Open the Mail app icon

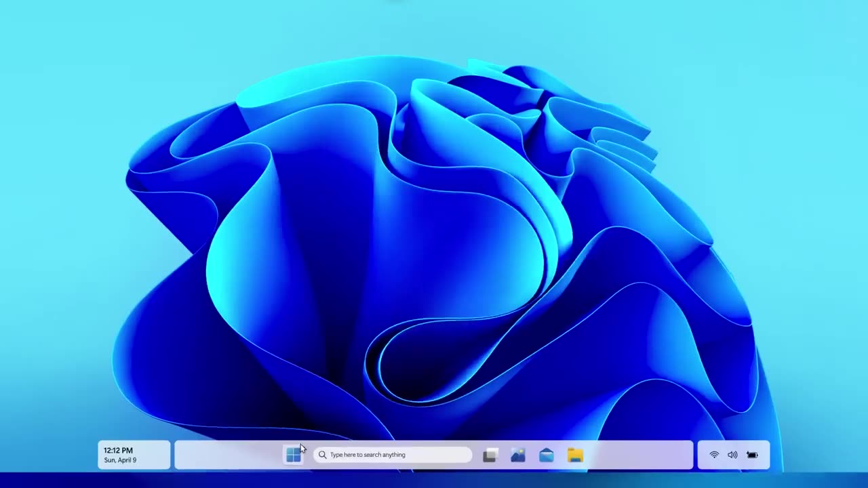pyautogui.click(x=547, y=455)
